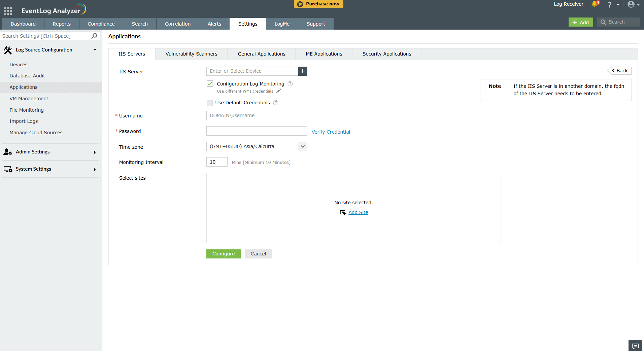The height and width of the screenshot is (351, 644).
Task: Open VM Management in the sidebar
Action: point(29,99)
